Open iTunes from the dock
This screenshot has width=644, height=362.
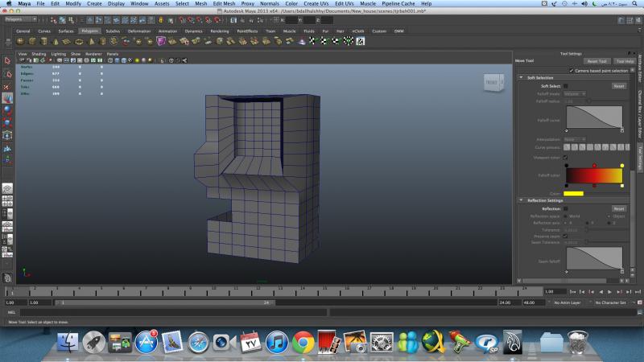(x=276, y=342)
